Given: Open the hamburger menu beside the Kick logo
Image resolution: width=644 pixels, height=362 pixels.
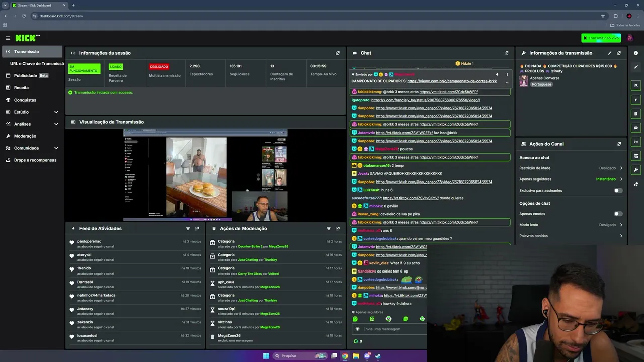Looking at the screenshot, I should pos(8,38).
